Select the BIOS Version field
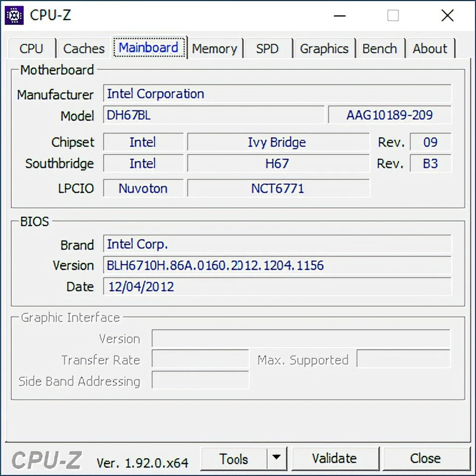This screenshot has width=476, height=476. click(277, 265)
